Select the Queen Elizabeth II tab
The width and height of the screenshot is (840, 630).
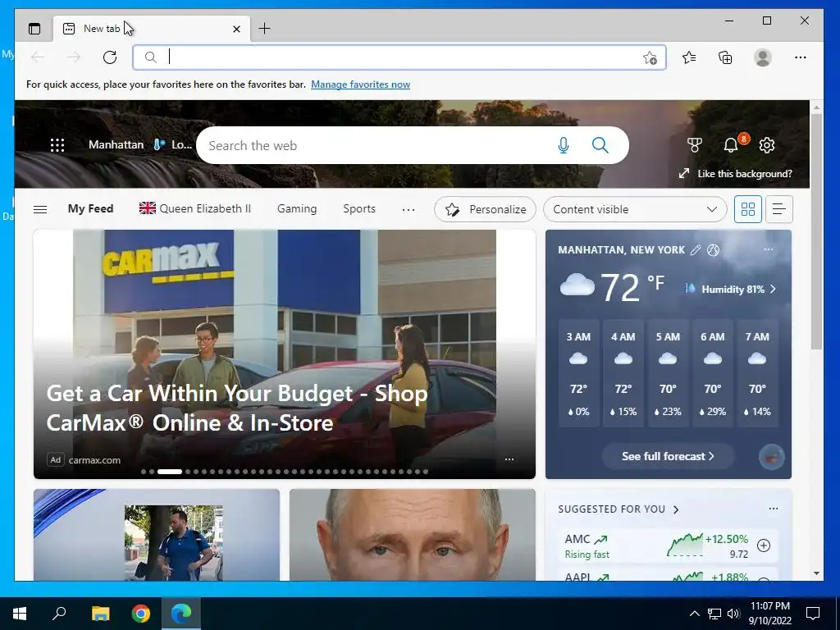coord(195,209)
